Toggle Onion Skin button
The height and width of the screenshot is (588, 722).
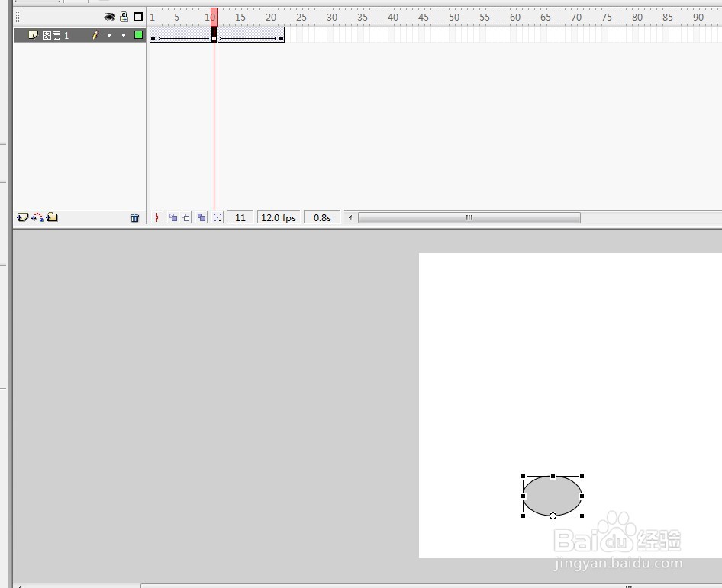coord(173,217)
